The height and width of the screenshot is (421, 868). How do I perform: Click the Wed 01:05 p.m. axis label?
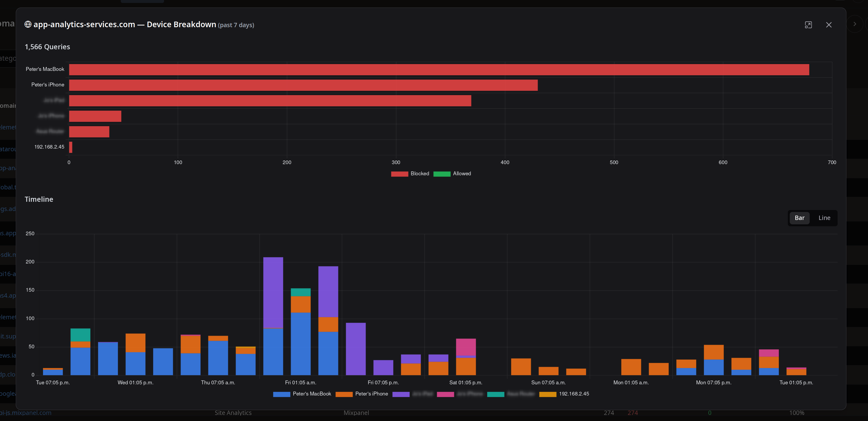pyautogui.click(x=135, y=383)
